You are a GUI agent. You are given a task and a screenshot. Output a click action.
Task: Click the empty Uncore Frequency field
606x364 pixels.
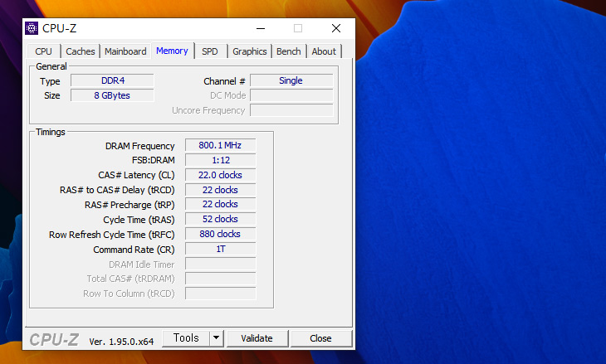pyautogui.click(x=291, y=110)
